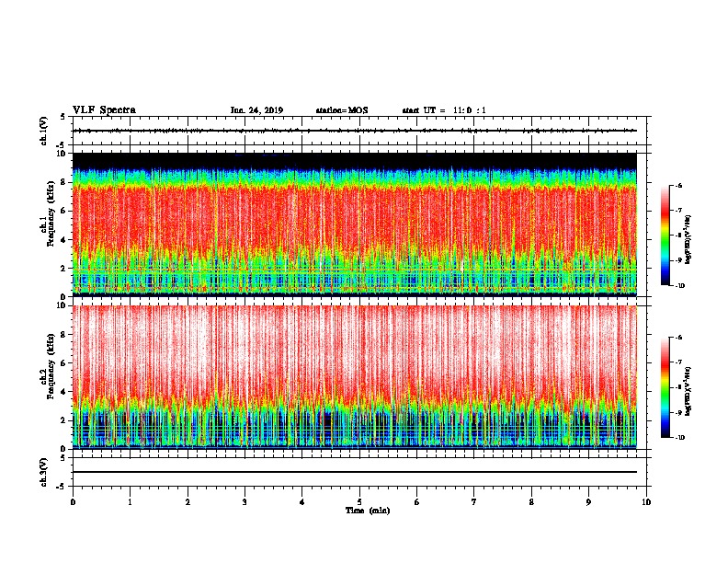Click the "start UT = 11: 0 : 1" label

pos(444,110)
